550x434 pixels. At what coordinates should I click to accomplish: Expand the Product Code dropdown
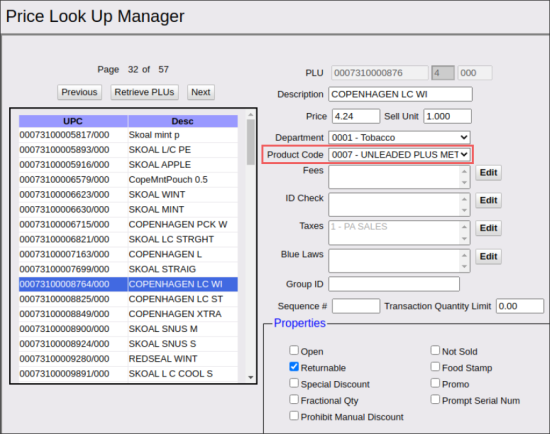[x=399, y=154]
